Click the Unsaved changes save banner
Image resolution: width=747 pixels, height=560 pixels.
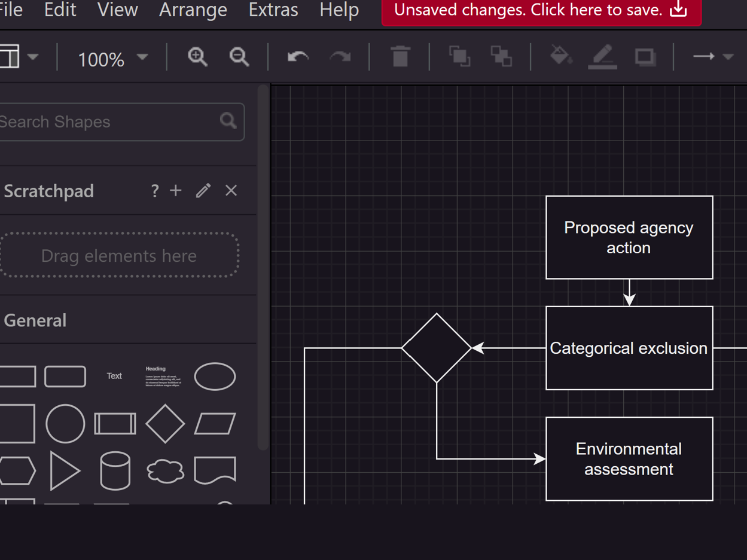[x=541, y=10]
